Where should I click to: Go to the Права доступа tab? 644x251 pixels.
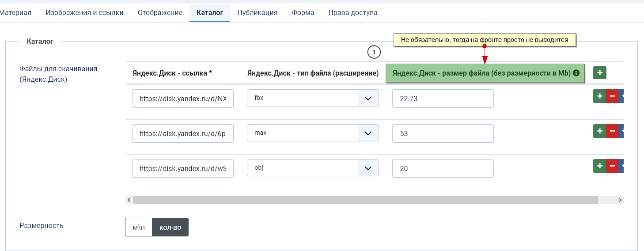(352, 13)
